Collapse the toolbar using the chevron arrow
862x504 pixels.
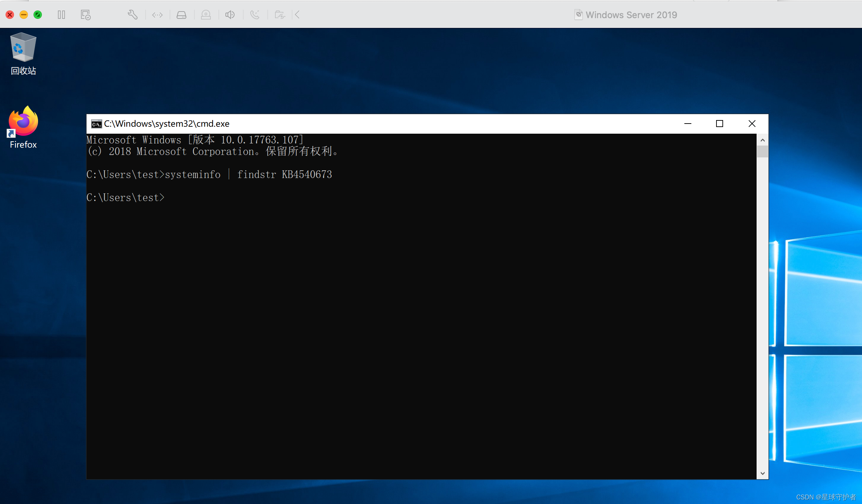pyautogui.click(x=297, y=15)
